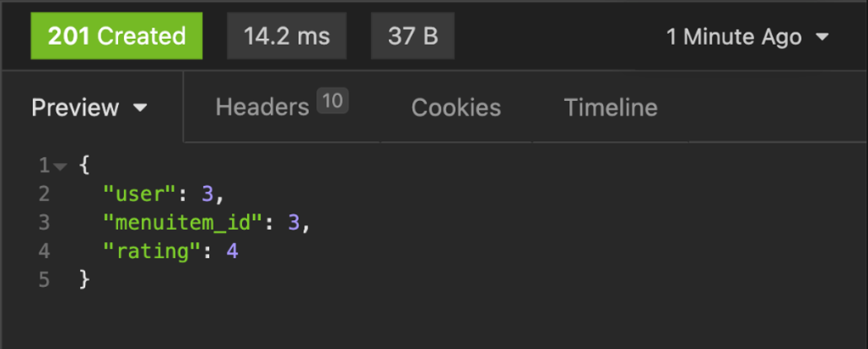Open the 1 Minute Ago history dropdown
The height and width of the screenshot is (349, 868).
coord(734,37)
